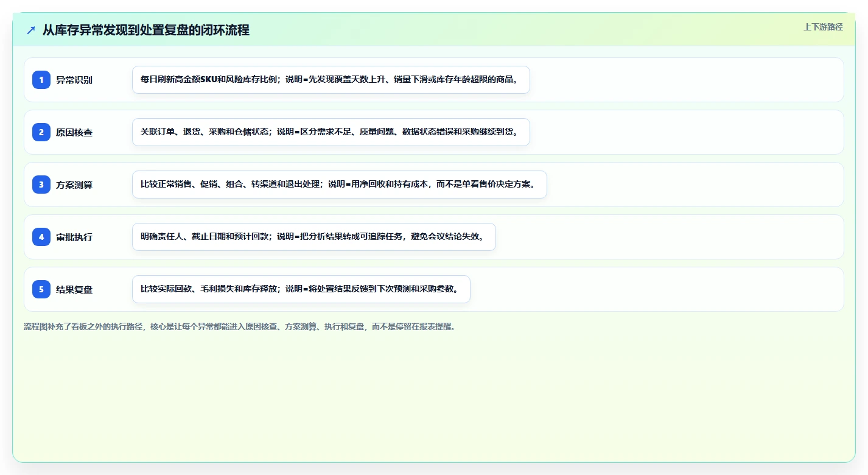Click the 上下游路径 label

coord(823,27)
